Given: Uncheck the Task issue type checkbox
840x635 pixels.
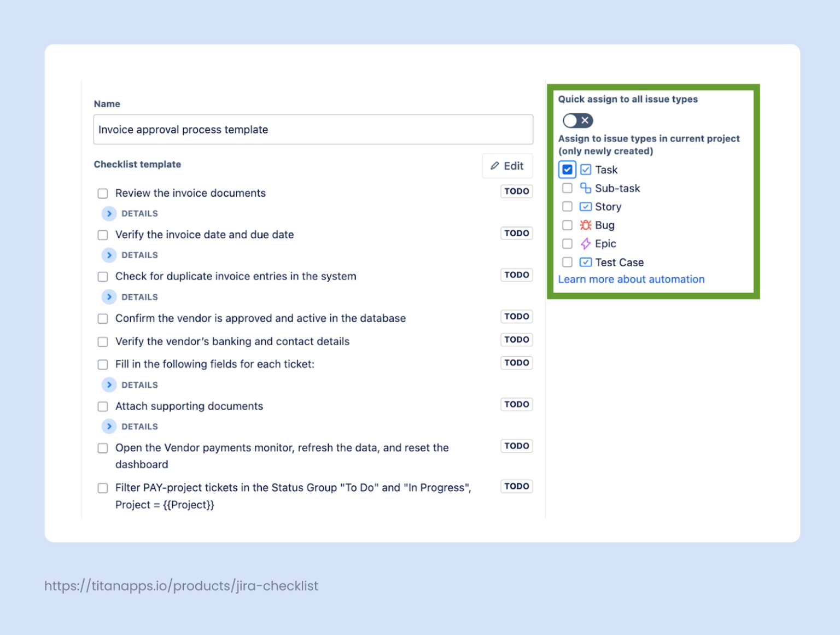Looking at the screenshot, I should 568,170.
